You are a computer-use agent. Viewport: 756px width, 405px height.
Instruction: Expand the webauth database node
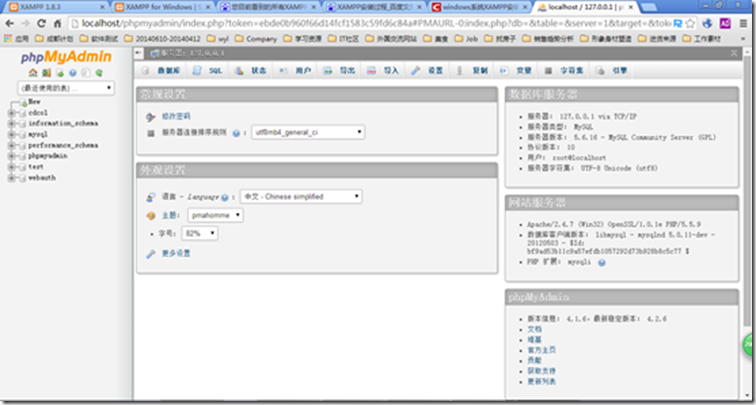point(12,178)
